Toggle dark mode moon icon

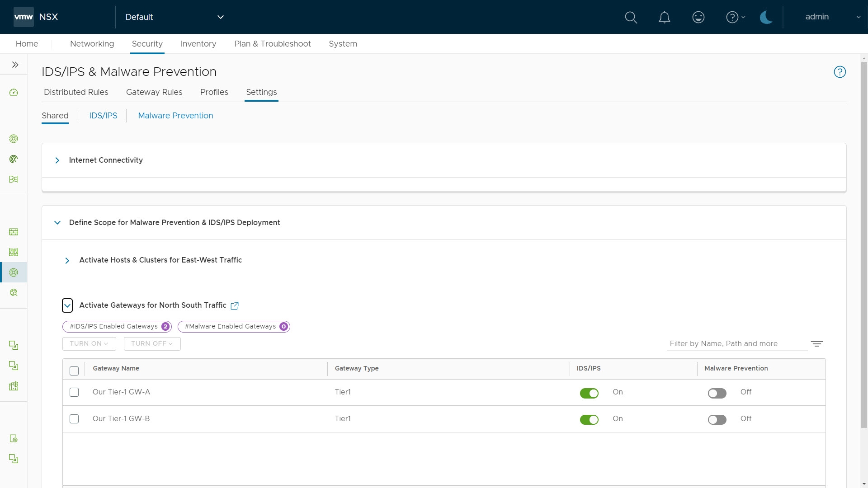(766, 17)
